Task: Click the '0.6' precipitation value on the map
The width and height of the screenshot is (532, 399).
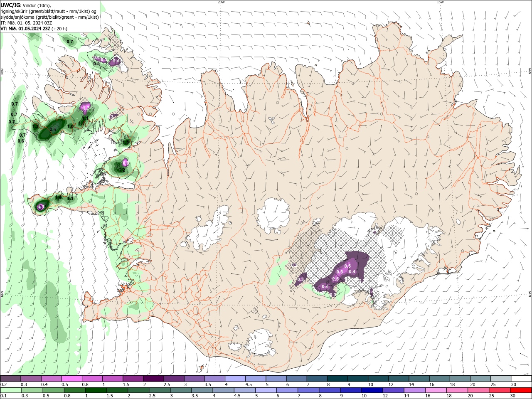Action: [x=21, y=141]
